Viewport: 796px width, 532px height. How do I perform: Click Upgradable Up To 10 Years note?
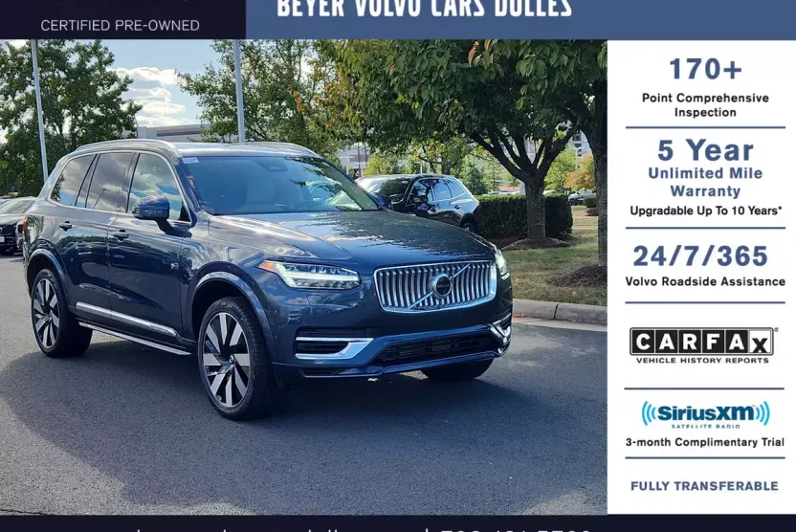tap(706, 211)
